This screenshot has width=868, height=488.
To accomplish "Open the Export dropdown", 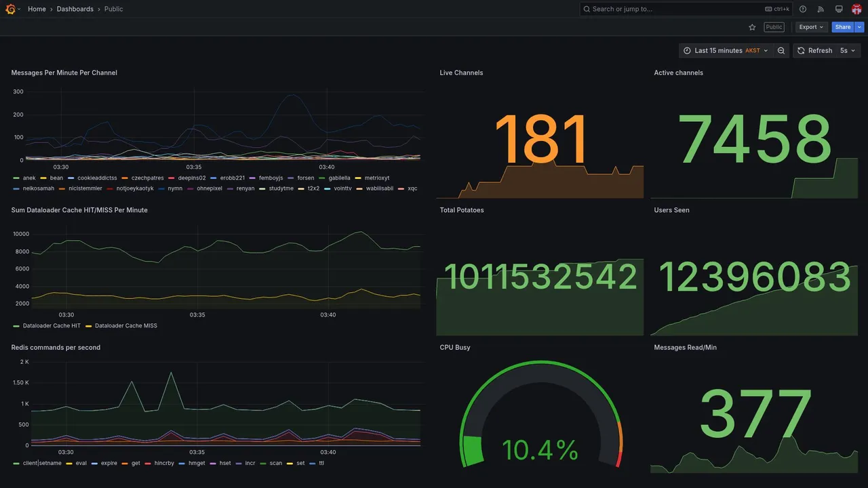I will (x=811, y=27).
